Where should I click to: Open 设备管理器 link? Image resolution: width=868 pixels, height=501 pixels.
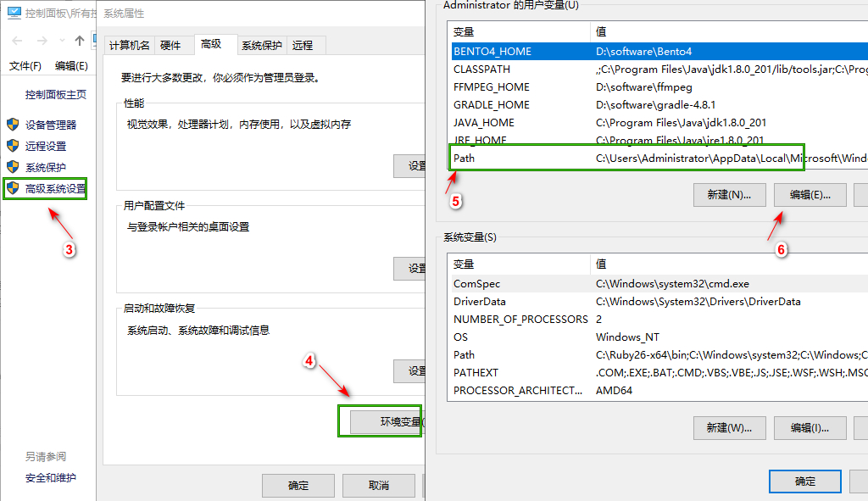pyautogui.click(x=50, y=125)
